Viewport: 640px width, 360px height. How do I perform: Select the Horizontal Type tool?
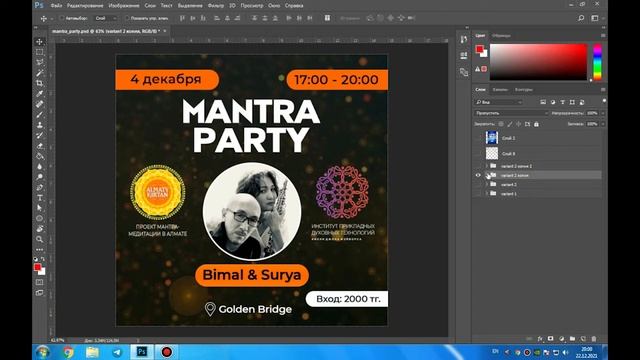click(x=40, y=198)
